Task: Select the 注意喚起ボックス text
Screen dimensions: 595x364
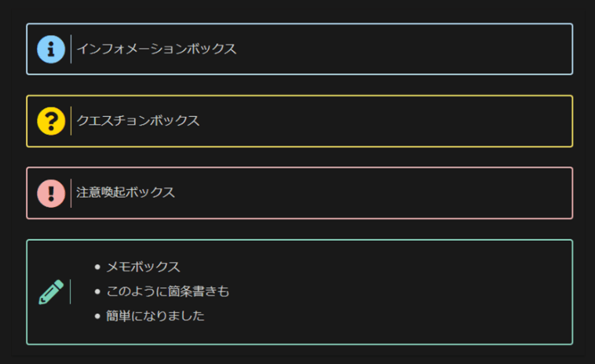Action: click(126, 192)
